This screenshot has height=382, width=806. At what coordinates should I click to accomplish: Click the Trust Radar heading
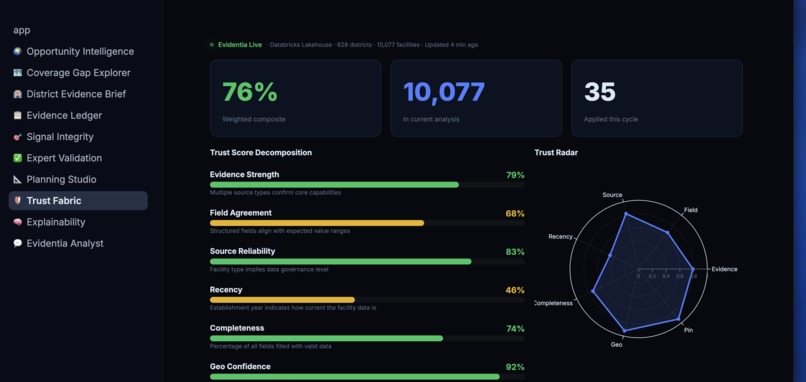pyautogui.click(x=556, y=153)
